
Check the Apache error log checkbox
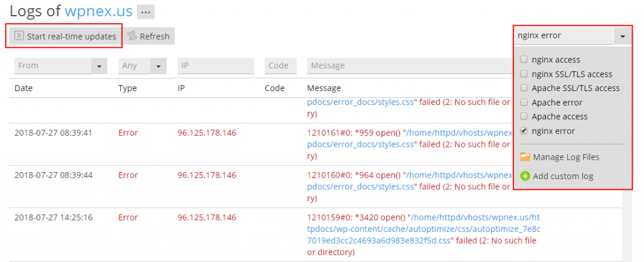click(524, 102)
